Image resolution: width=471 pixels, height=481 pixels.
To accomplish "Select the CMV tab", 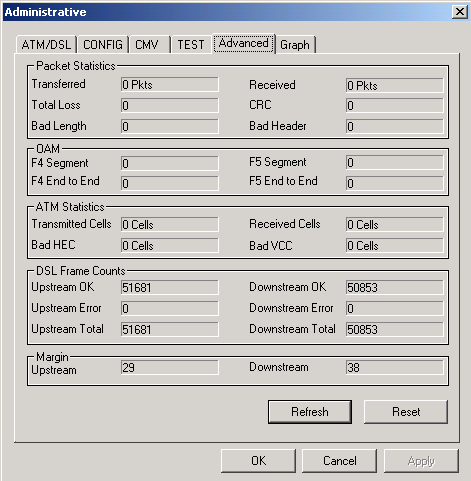I will pyautogui.click(x=150, y=44).
